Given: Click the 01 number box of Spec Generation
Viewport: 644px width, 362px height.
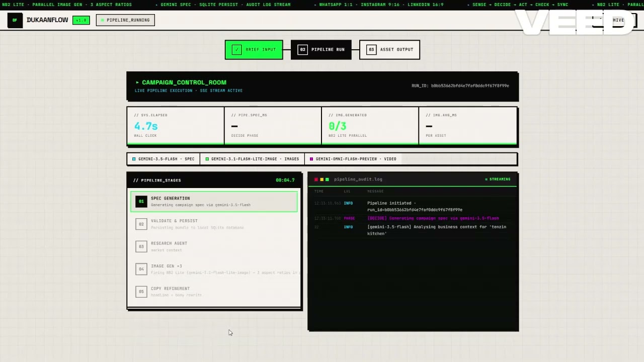Looking at the screenshot, I should click(x=141, y=201).
